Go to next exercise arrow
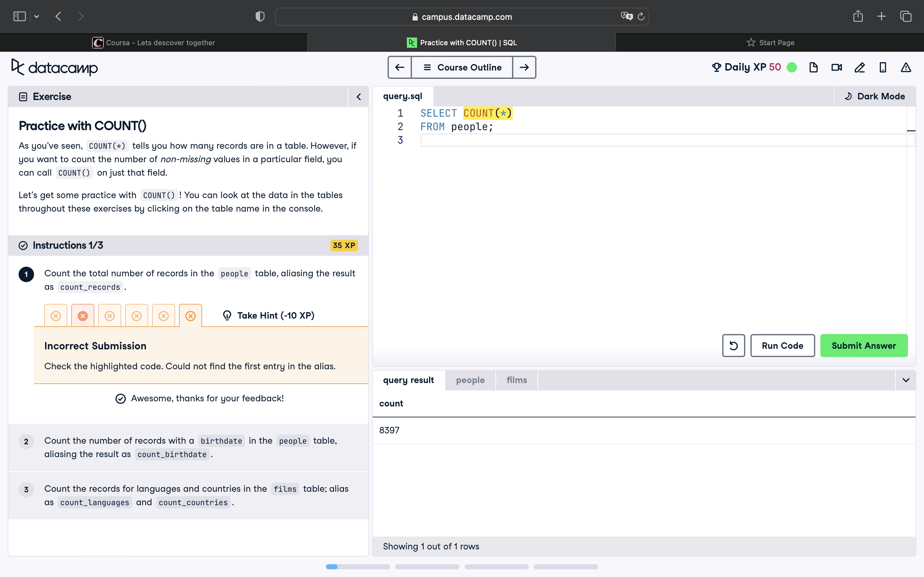 pos(524,68)
